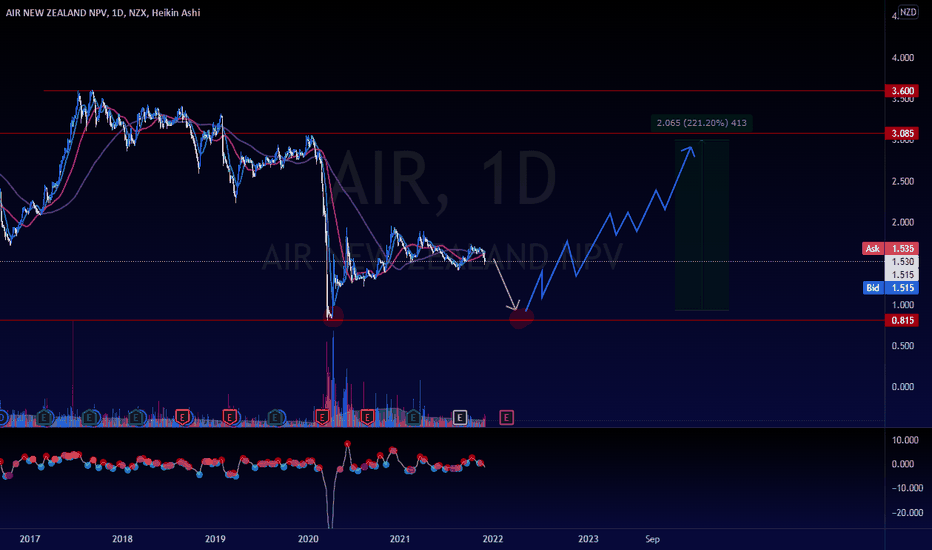932x550 pixels.
Task: Click the 1.530 last price label
Action: (x=902, y=262)
